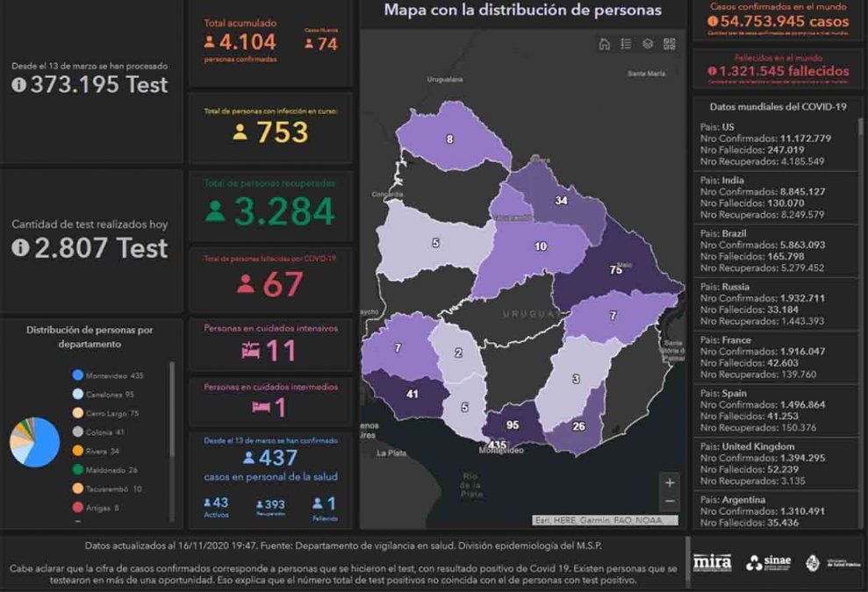Open the basemap gallery grid icon

tap(670, 44)
